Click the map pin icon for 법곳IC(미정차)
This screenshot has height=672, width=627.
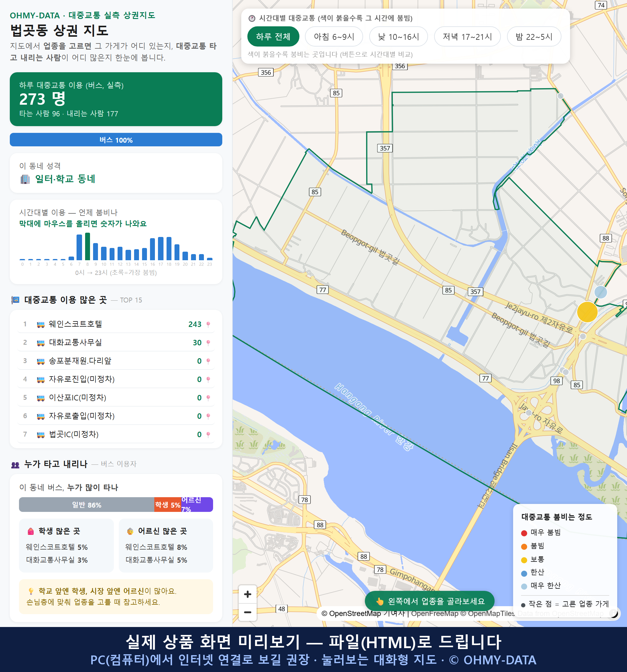click(x=208, y=434)
